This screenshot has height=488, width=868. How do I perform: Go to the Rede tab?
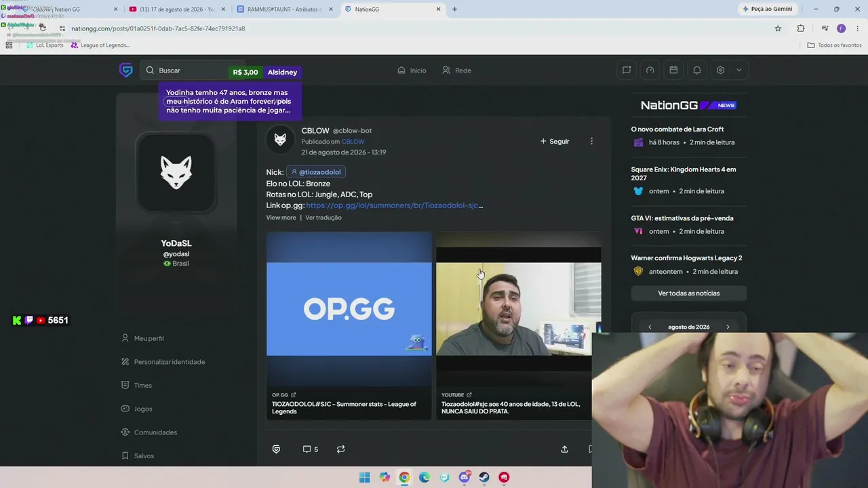click(x=456, y=70)
